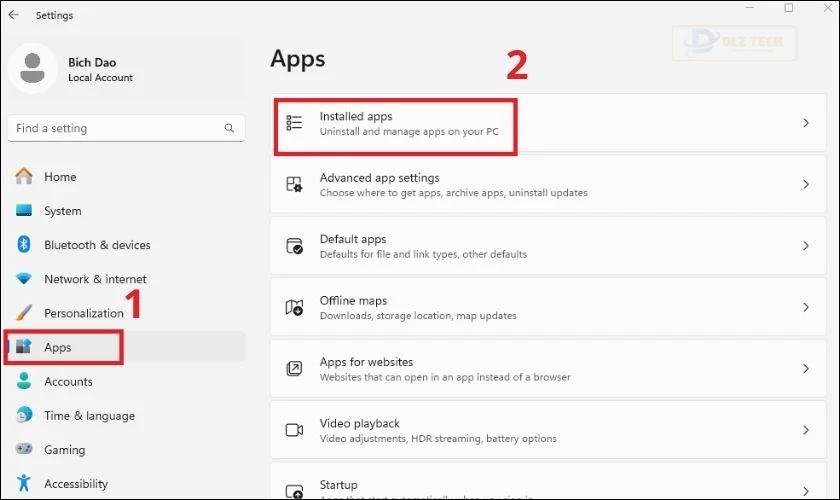Click the Network wifi icon

click(x=24, y=279)
